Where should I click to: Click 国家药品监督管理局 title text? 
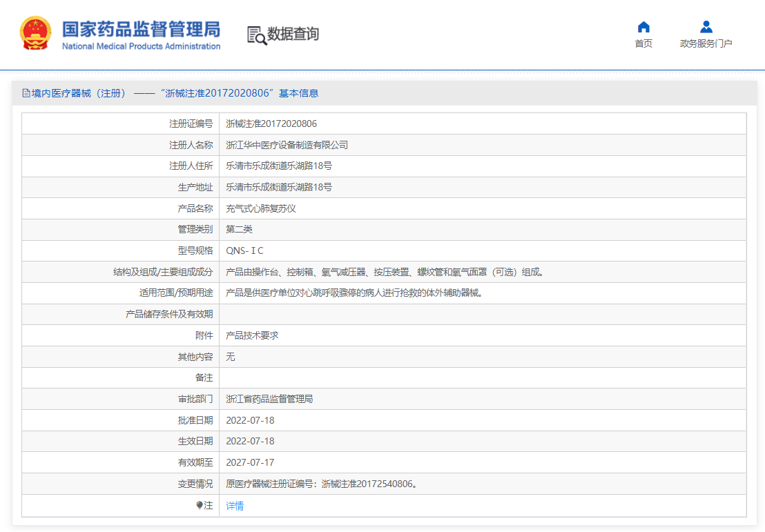pyautogui.click(x=141, y=29)
